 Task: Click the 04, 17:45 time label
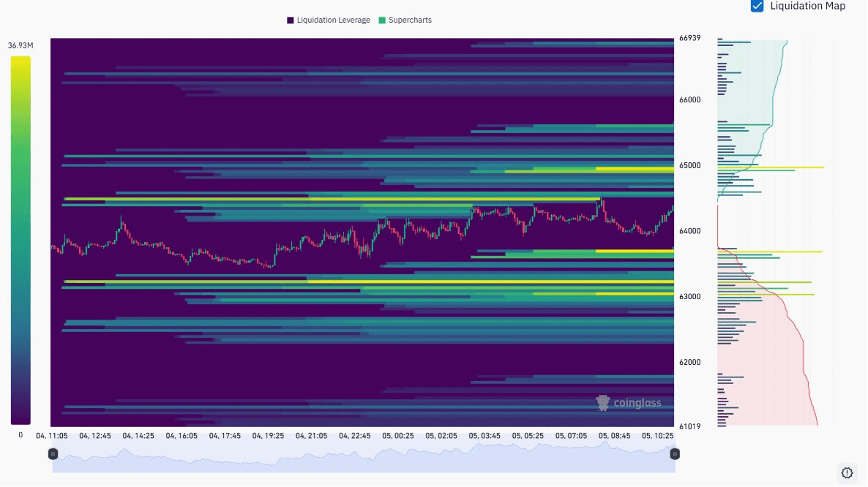[x=225, y=436]
